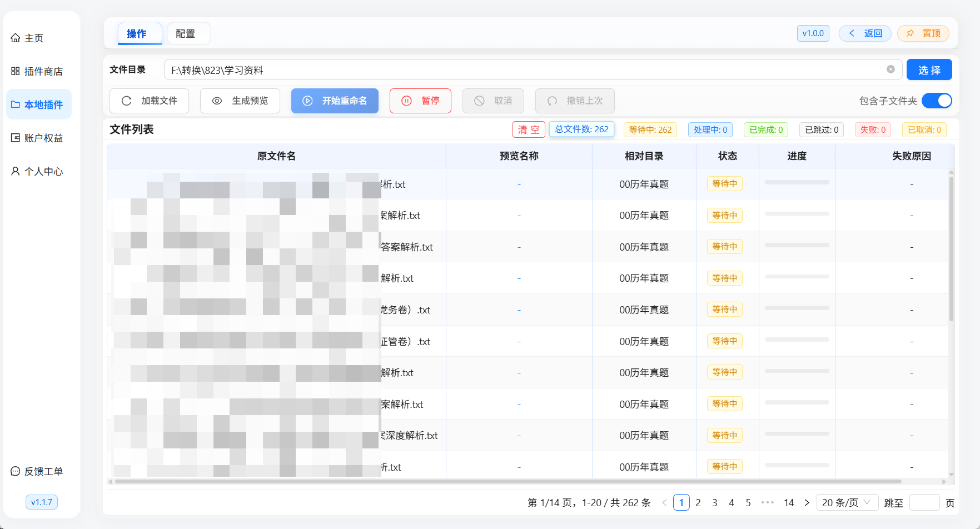Filter by 等待中: 262 tag

(650, 129)
